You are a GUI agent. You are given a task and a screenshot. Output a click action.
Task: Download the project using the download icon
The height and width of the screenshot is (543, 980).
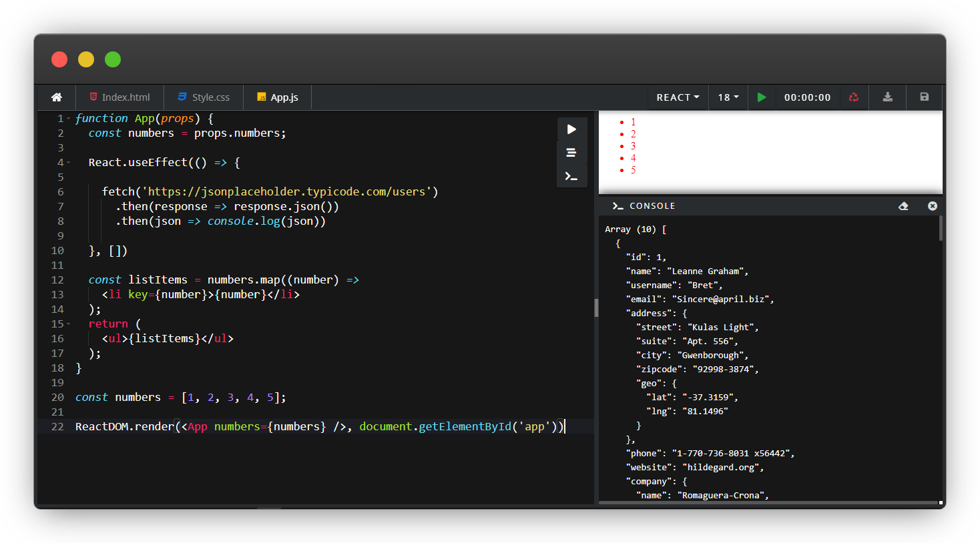888,97
